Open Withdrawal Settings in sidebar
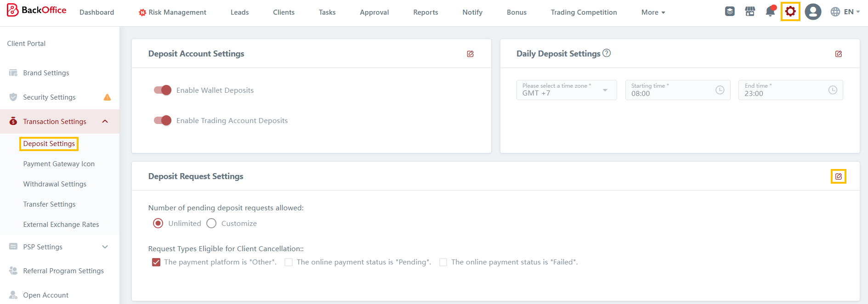The image size is (868, 304). [55, 184]
